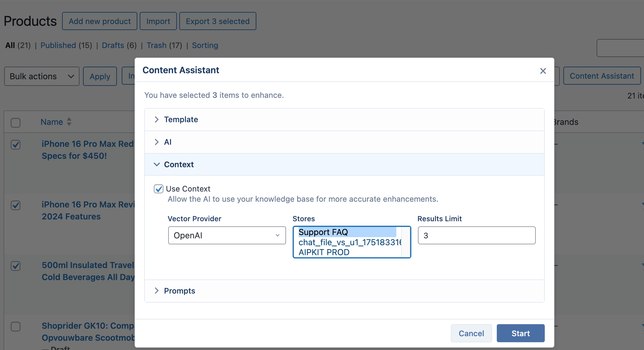This screenshot has height=350, width=644.
Task: Check the Shoprider GK10 product
Action: [x=16, y=327]
